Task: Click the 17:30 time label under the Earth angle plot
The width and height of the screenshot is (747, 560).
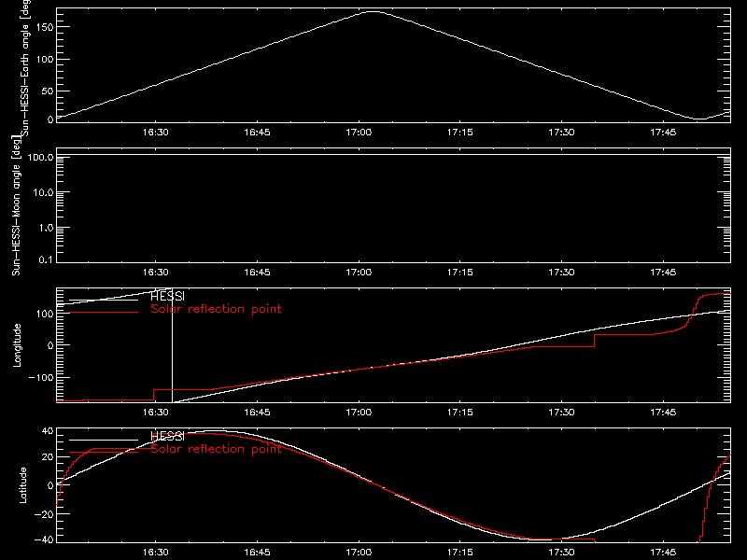Action: (561, 133)
